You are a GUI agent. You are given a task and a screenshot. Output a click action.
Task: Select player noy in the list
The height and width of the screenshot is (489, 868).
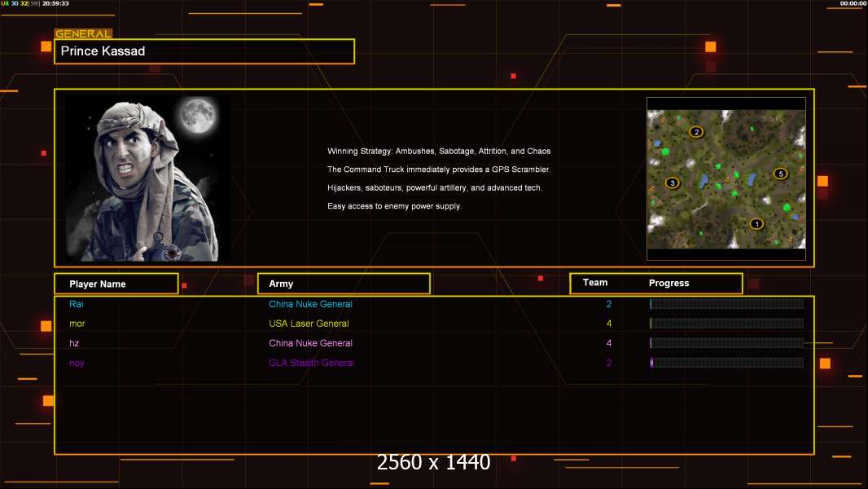(77, 363)
